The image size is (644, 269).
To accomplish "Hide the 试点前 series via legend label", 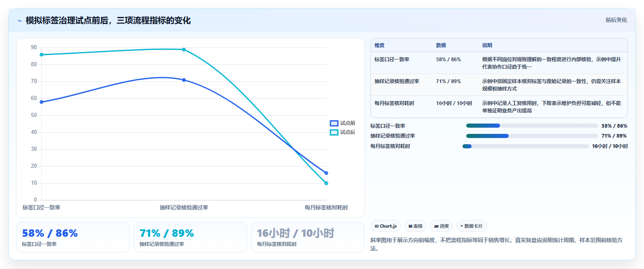I will (x=348, y=123).
